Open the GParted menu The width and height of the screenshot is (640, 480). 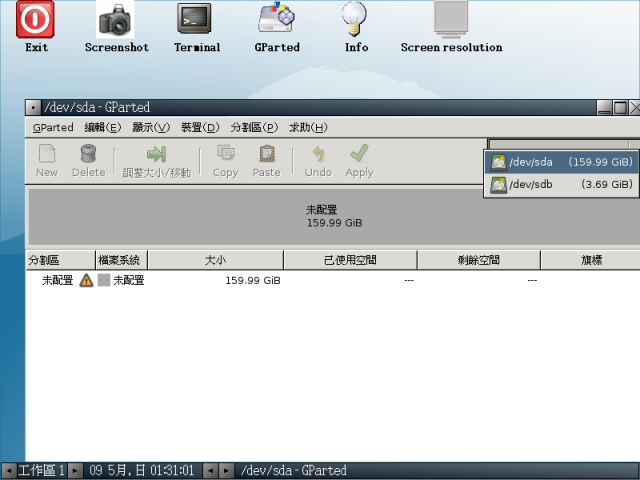click(x=53, y=127)
